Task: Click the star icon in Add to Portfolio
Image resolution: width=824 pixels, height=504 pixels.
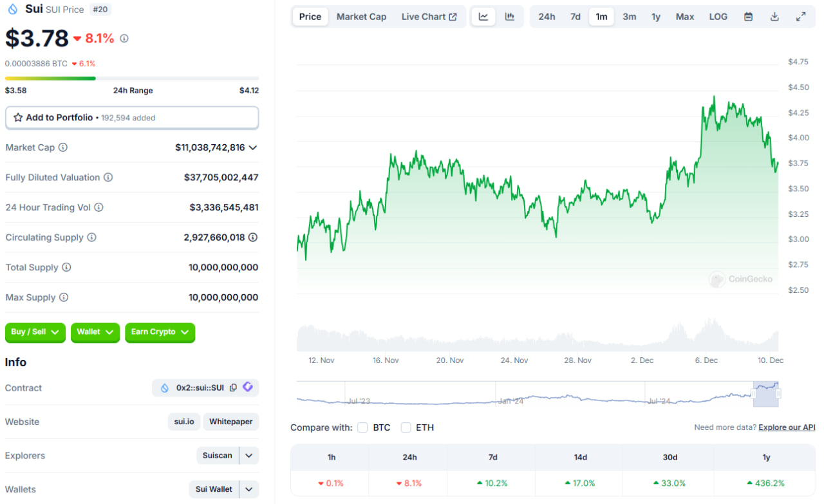Action: (x=18, y=118)
